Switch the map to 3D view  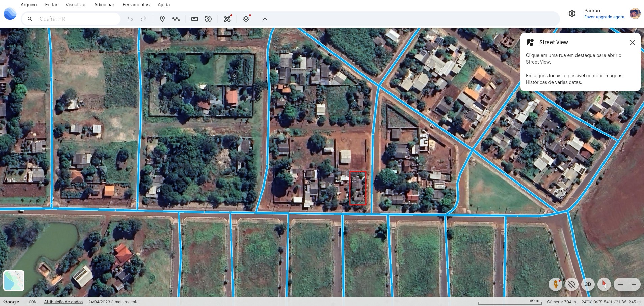pos(588,284)
